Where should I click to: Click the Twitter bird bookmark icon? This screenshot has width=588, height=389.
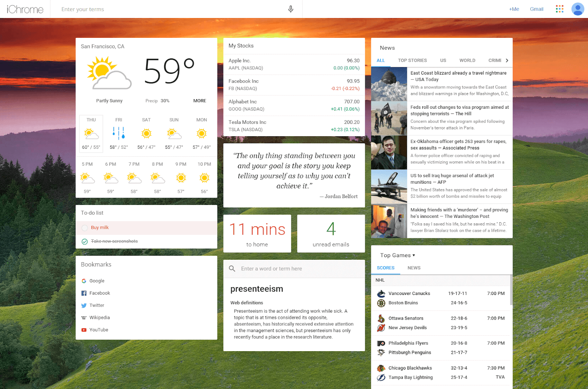[84, 306]
